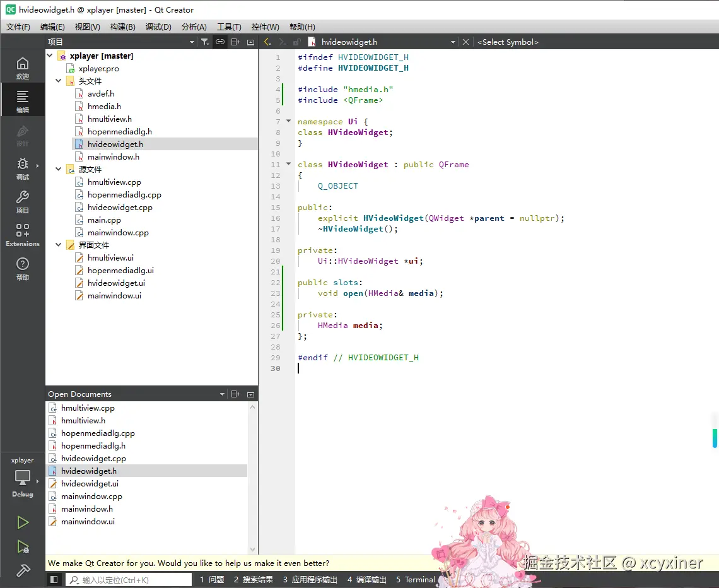This screenshot has width=719, height=588.
Task: Toggle the left sidebar visibility button
Action: [x=54, y=580]
